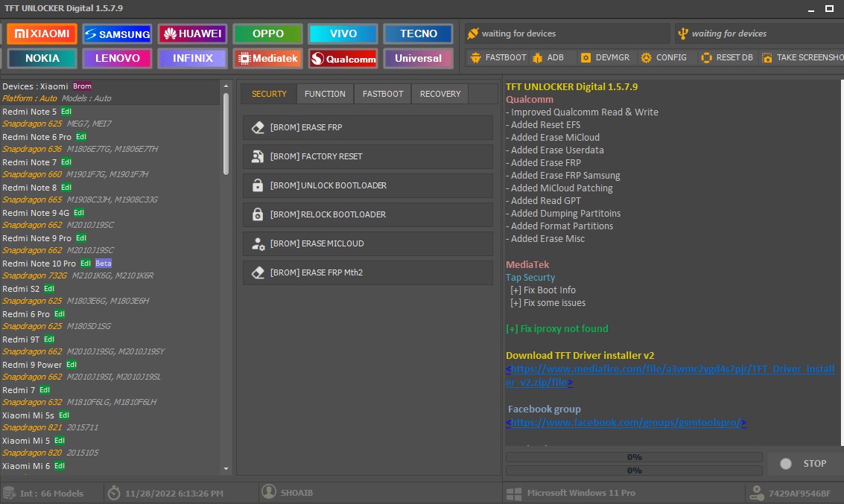Switch to the RECOVERY tab

440,94
